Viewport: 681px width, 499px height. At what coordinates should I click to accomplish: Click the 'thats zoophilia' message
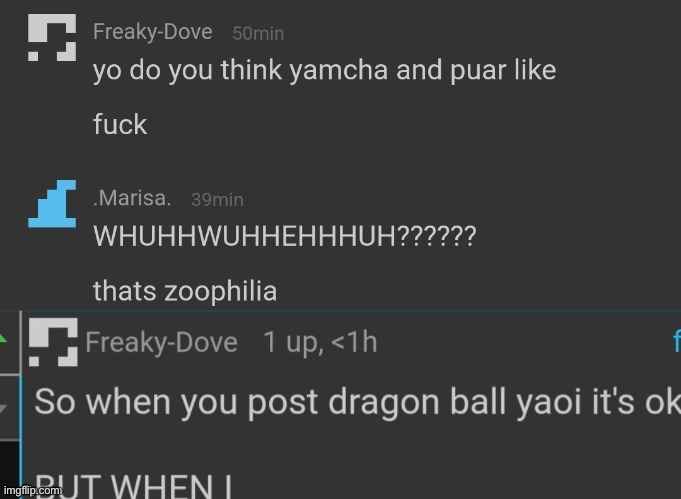tap(185, 291)
